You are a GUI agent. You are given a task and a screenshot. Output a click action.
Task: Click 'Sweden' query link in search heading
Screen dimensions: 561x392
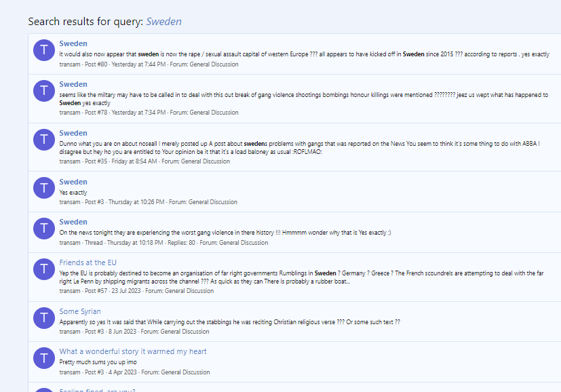pyautogui.click(x=163, y=22)
